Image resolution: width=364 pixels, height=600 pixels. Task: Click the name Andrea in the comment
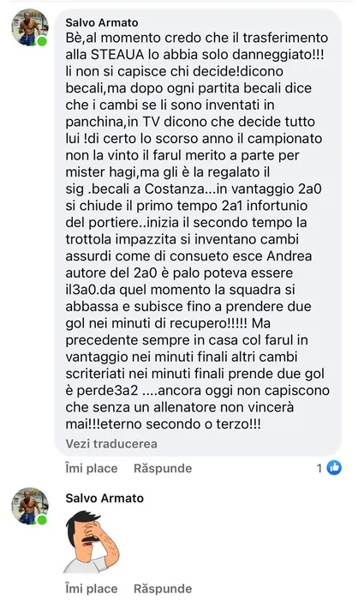click(x=289, y=256)
